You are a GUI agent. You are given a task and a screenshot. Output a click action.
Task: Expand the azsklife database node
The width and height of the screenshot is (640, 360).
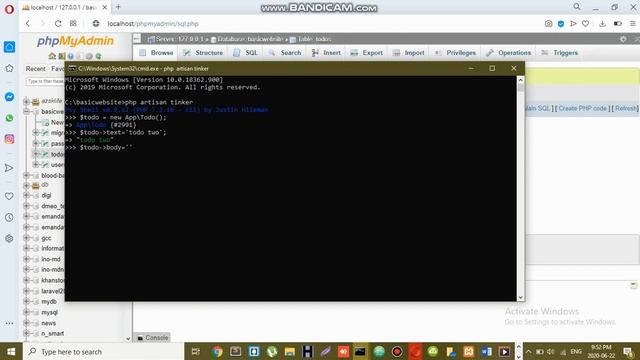(27, 101)
